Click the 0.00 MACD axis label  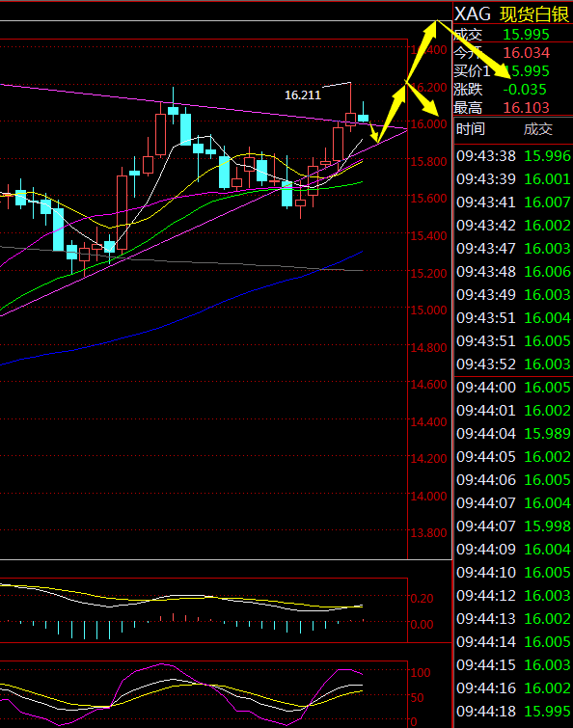point(422,625)
